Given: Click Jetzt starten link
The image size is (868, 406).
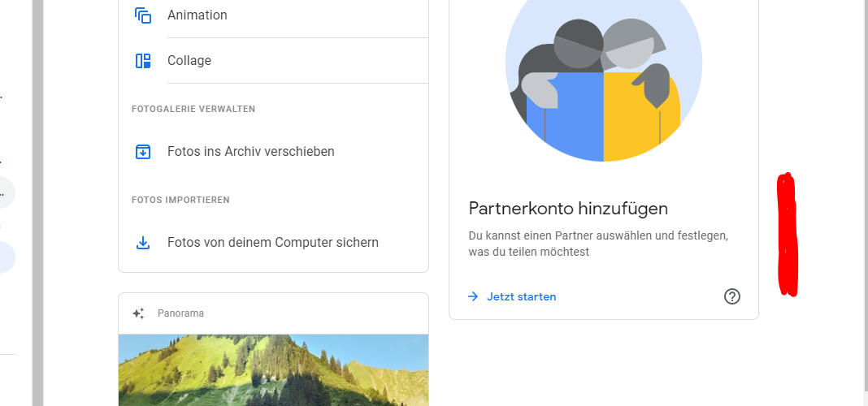Looking at the screenshot, I should [522, 296].
